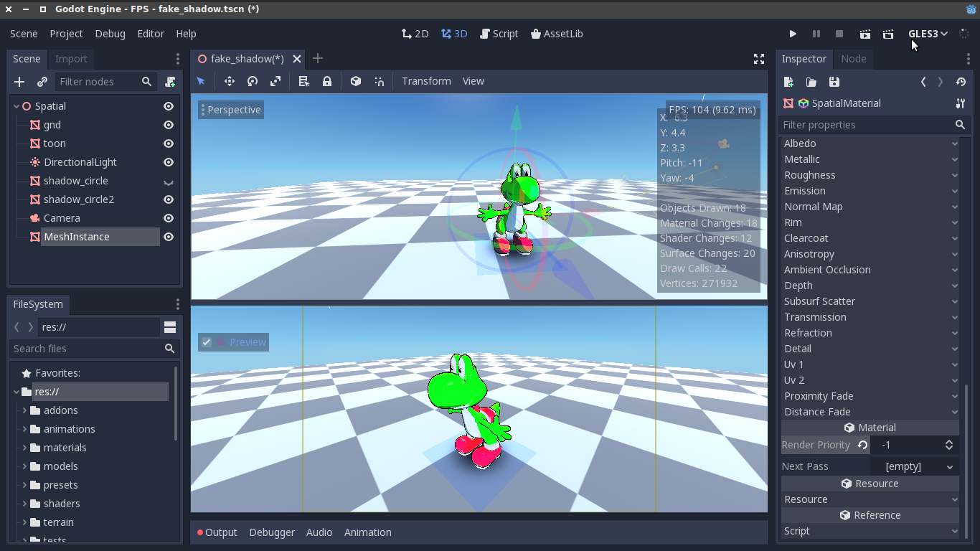Toggle DirectionalLight visibility
This screenshot has width=980, height=551.
point(168,162)
